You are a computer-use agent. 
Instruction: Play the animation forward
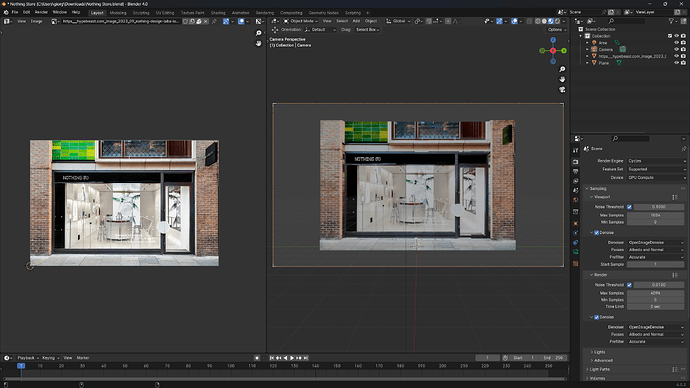pos(292,358)
